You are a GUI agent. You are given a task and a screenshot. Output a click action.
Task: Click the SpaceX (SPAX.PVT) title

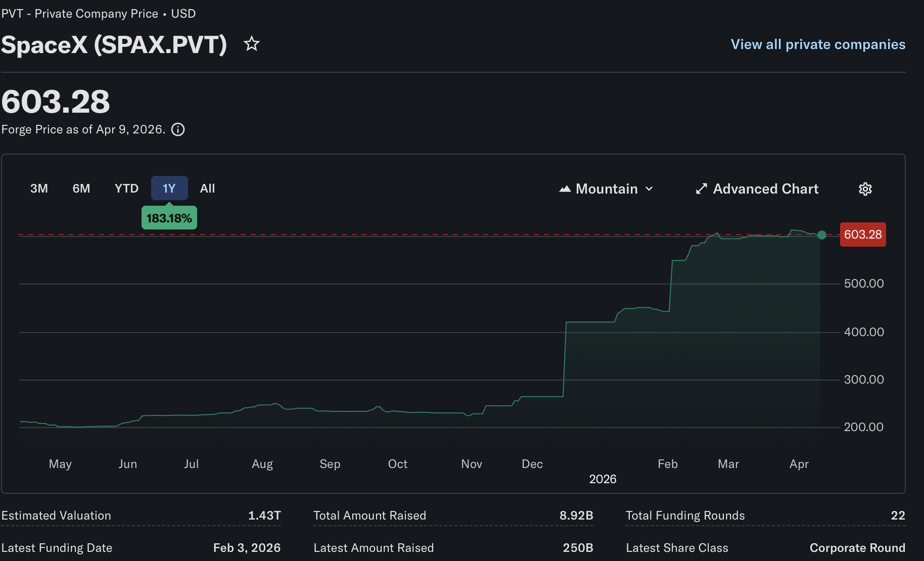click(x=114, y=44)
